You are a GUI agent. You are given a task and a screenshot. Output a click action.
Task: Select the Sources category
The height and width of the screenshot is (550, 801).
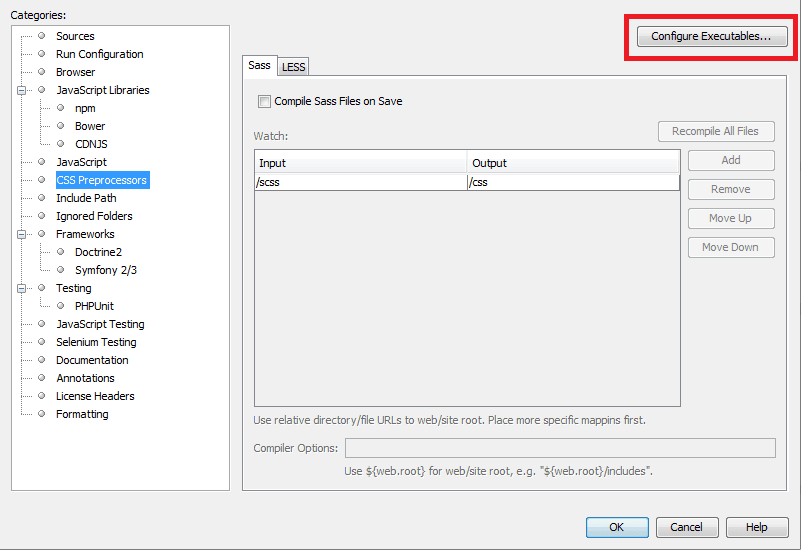point(75,36)
